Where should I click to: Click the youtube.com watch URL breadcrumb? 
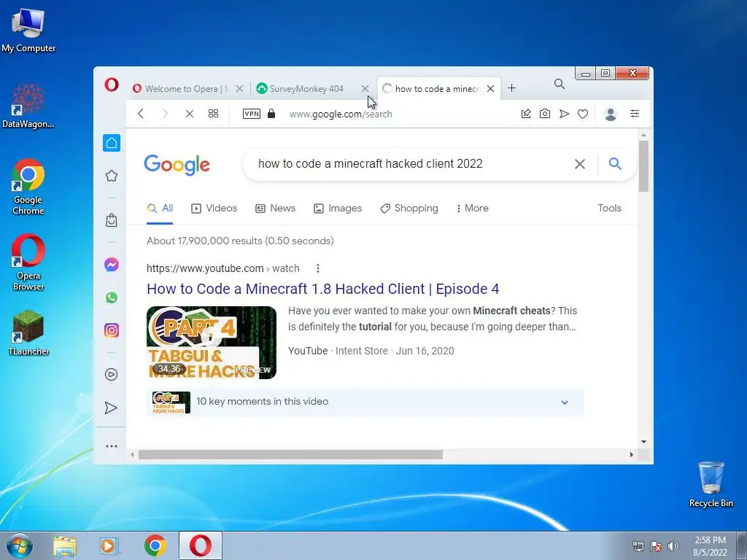pos(223,268)
